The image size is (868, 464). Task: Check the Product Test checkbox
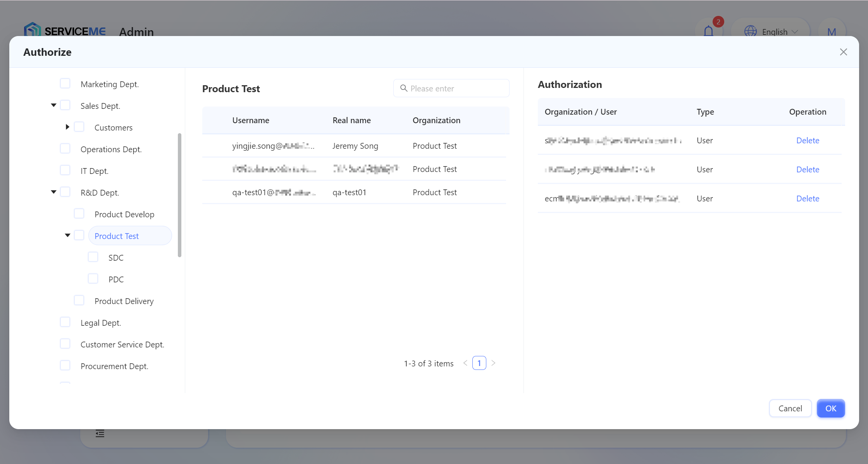pyautogui.click(x=79, y=235)
